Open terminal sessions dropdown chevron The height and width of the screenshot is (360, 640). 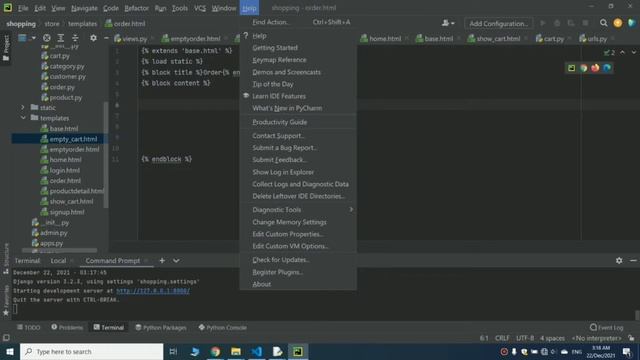click(176, 261)
